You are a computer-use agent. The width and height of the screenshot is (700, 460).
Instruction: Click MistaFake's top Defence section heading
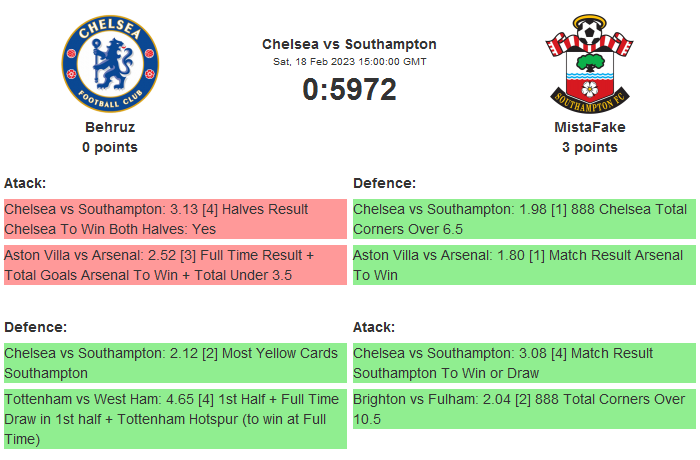coord(384,183)
